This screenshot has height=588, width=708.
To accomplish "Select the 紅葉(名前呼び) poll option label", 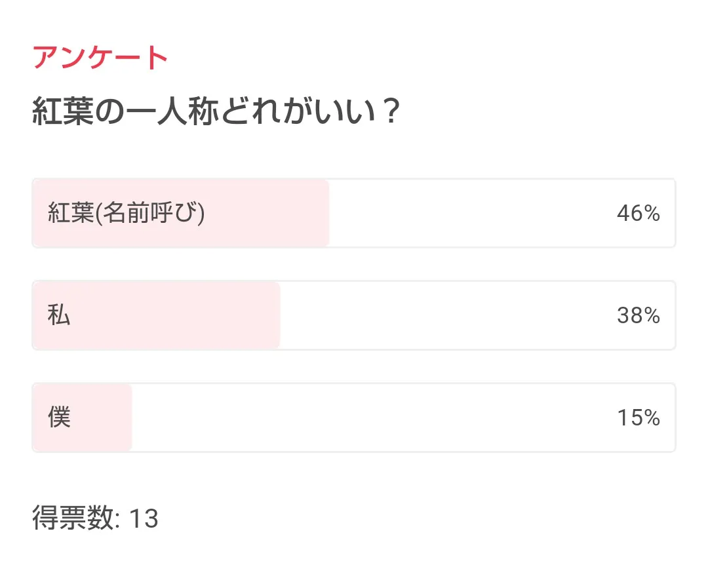I will pyautogui.click(x=127, y=214).
